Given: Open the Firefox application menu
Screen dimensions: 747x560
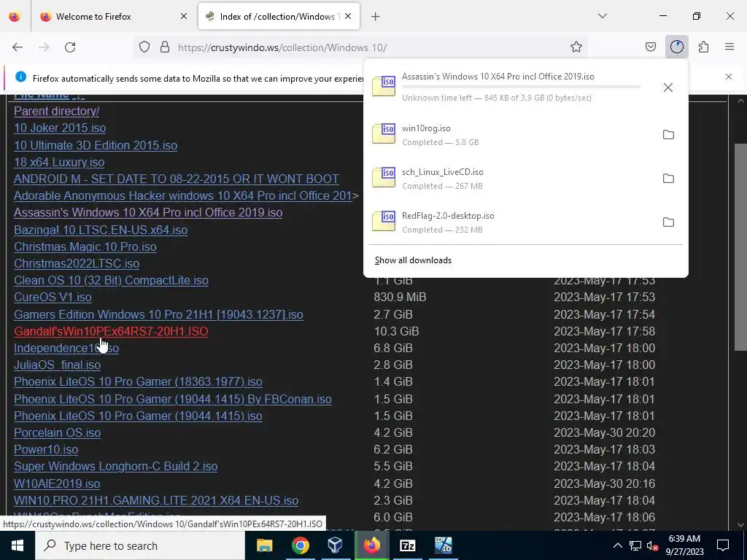Looking at the screenshot, I should pyautogui.click(x=729, y=47).
